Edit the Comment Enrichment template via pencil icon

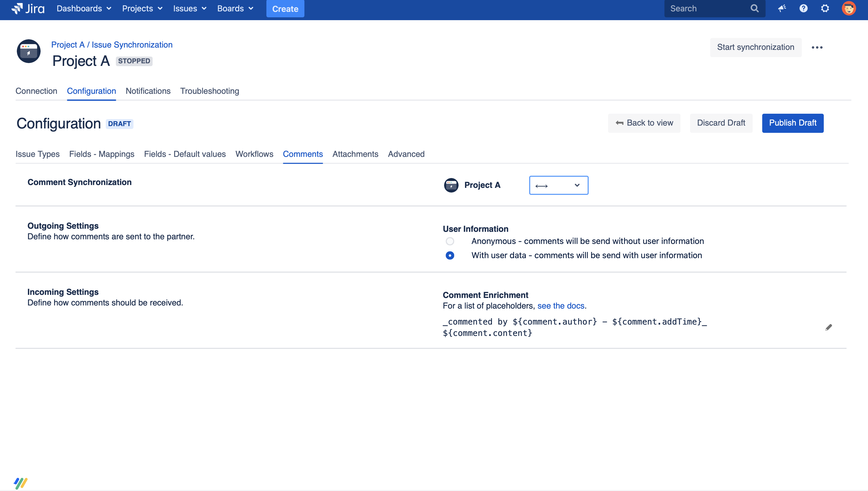click(x=829, y=327)
